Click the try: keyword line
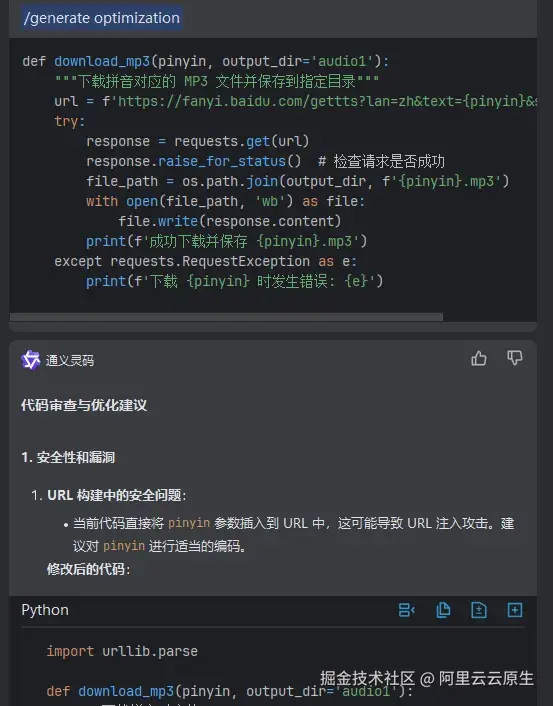The height and width of the screenshot is (706, 553). pos(69,121)
